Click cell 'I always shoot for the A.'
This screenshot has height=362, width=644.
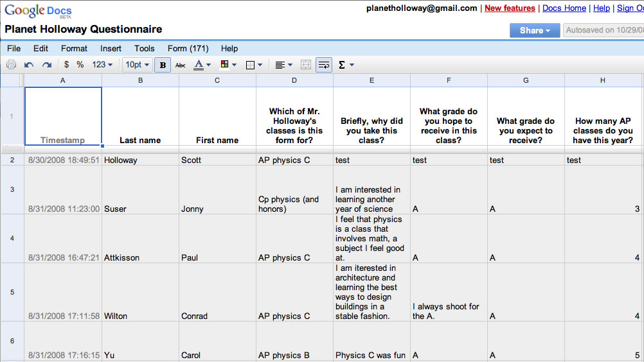coord(449,292)
